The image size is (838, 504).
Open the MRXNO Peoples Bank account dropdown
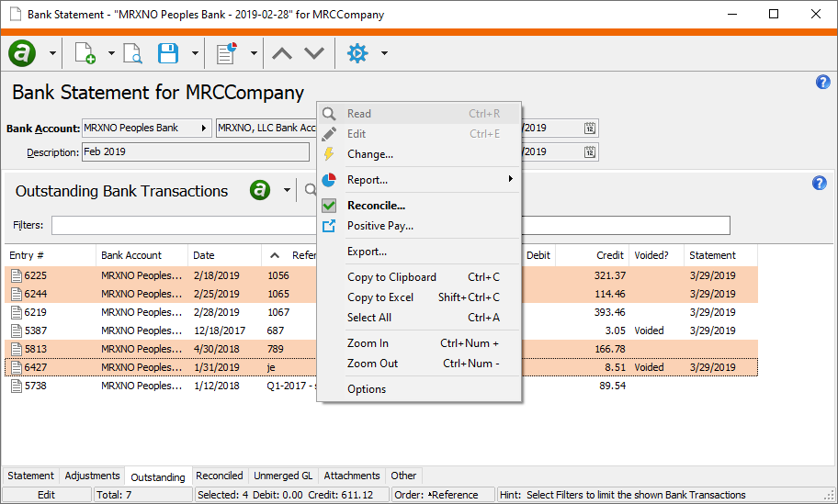coord(203,129)
